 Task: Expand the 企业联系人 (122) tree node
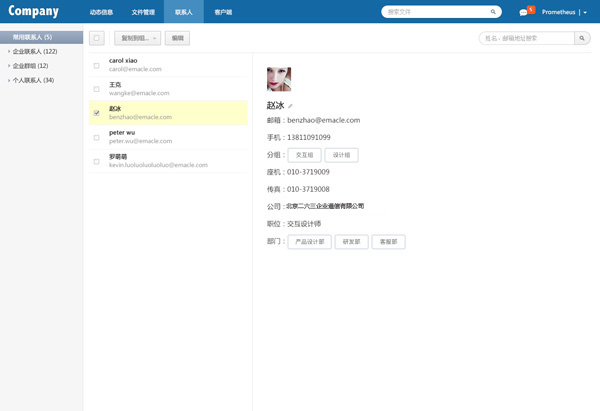pyautogui.click(x=9, y=51)
